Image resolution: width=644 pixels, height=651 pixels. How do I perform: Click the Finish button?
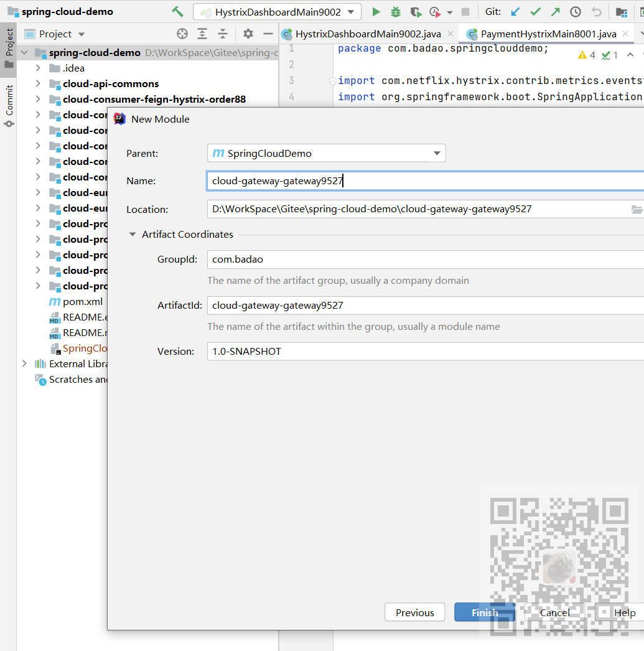click(x=485, y=612)
